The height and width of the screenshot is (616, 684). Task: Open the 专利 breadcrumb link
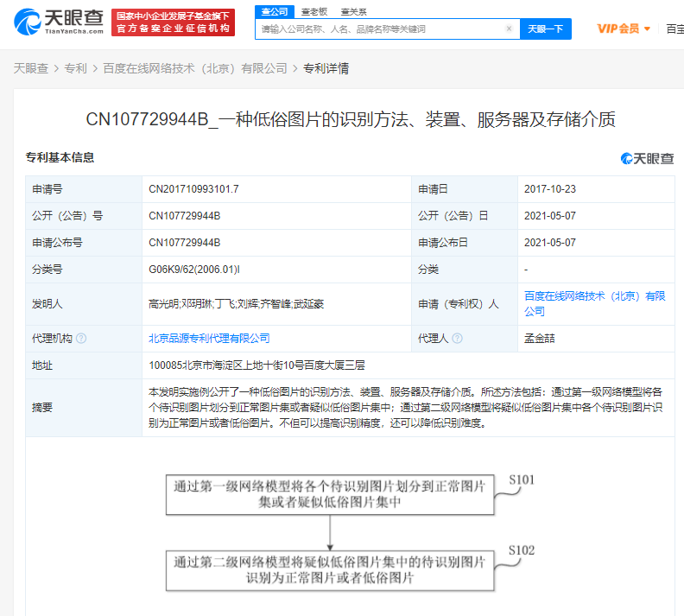(x=75, y=68)
